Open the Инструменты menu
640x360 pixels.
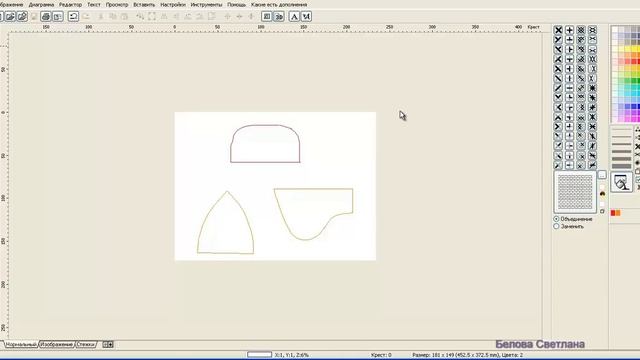pos(206,4)
